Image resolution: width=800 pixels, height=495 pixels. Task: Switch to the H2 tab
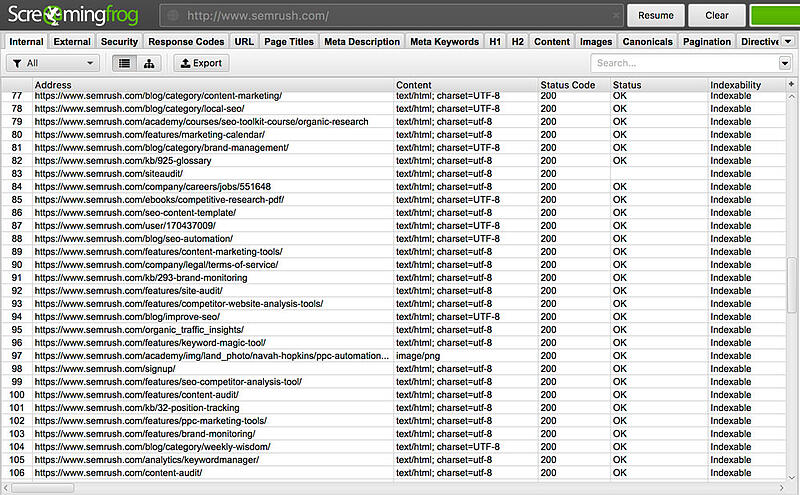(517, 42)
